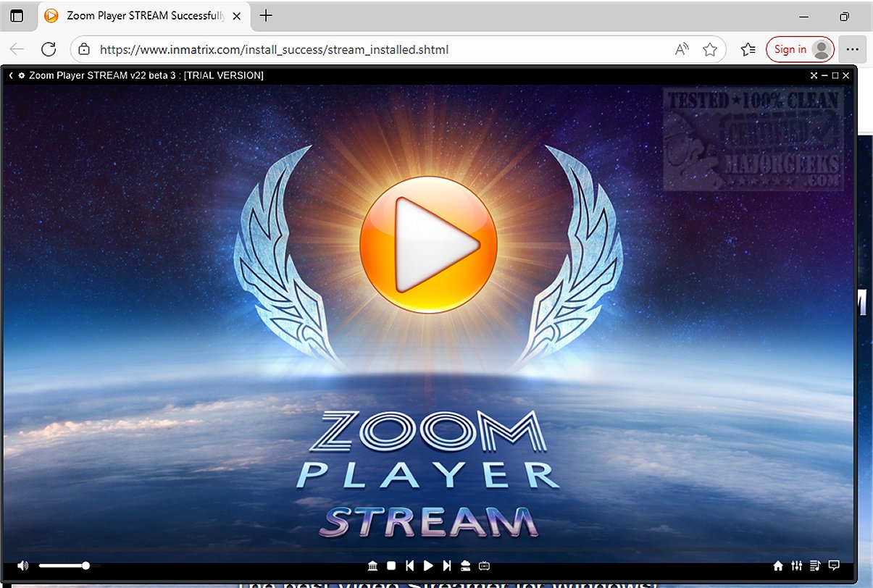873x588 pixels.
Task: Open the chat/subtitle bubble icon
Action: point(834,566)
